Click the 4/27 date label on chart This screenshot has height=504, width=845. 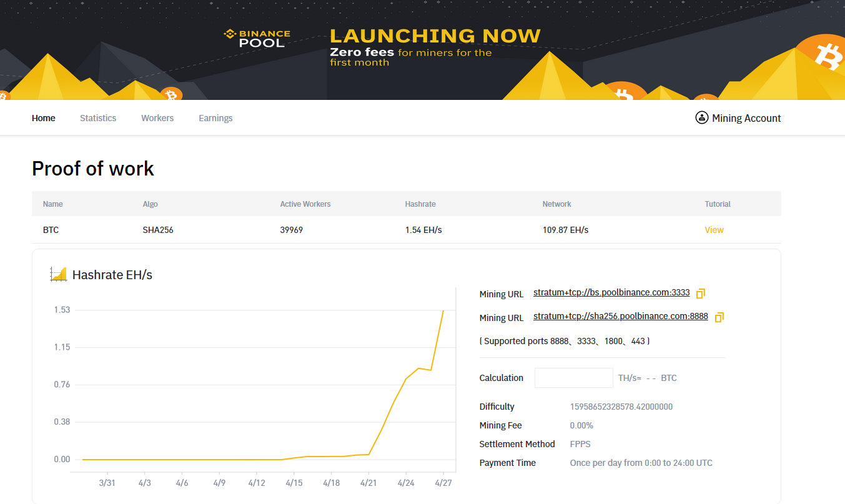[x=443, y=483]
